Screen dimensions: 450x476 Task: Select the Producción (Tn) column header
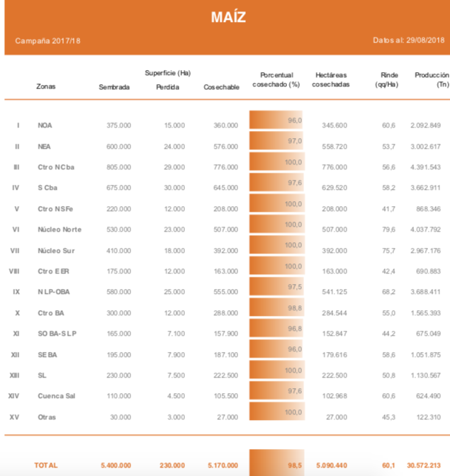tap(432, 80)
